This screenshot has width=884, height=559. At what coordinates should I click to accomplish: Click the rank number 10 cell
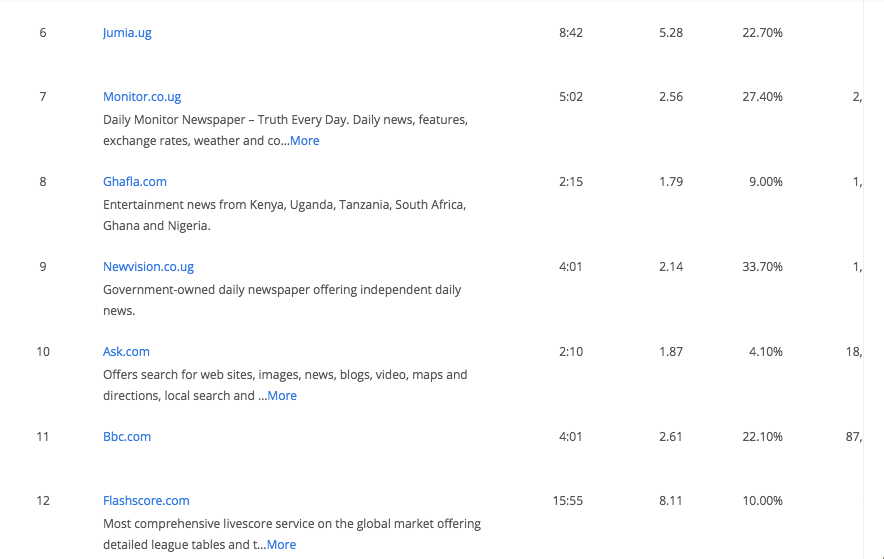[43, 352]
